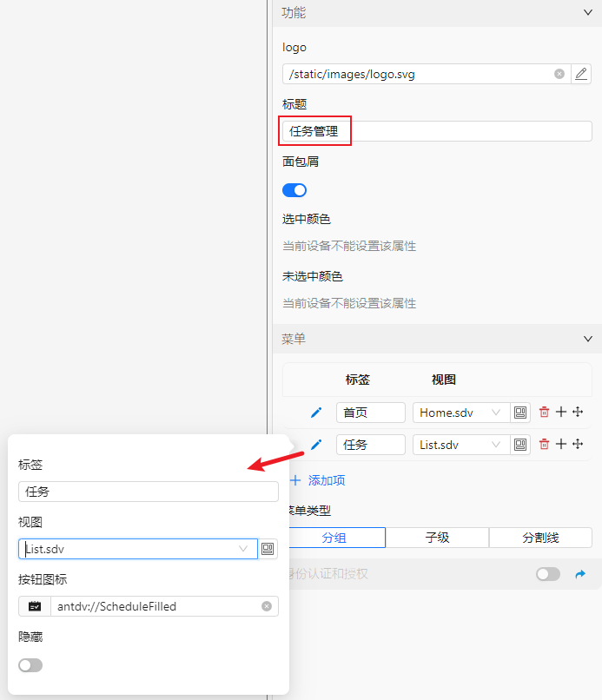Delete the 首页 menu item
This screenshot has width=602, height=700.
pyautogui.click(x=545, y=413)
